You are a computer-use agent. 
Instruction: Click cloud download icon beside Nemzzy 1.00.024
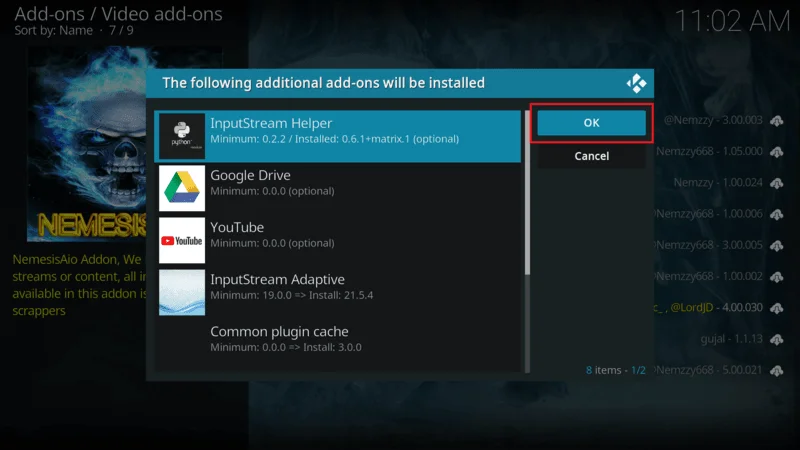pos(777,183)
